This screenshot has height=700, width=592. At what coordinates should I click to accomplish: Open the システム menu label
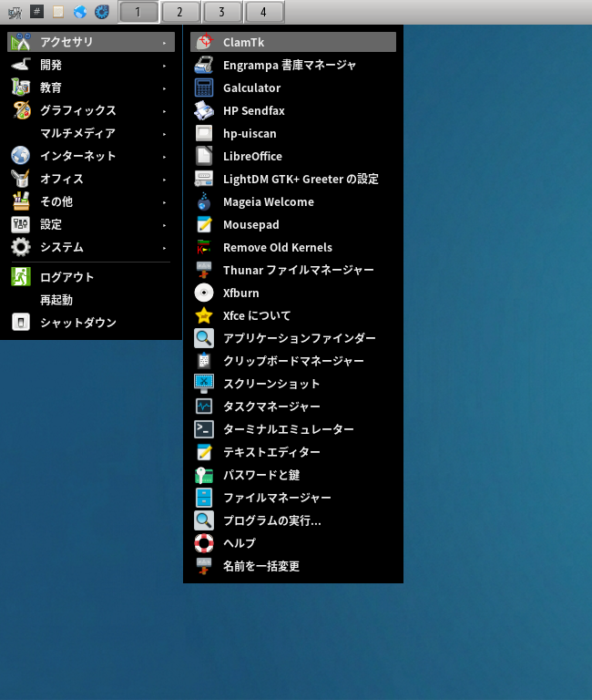tap(62, 247)
